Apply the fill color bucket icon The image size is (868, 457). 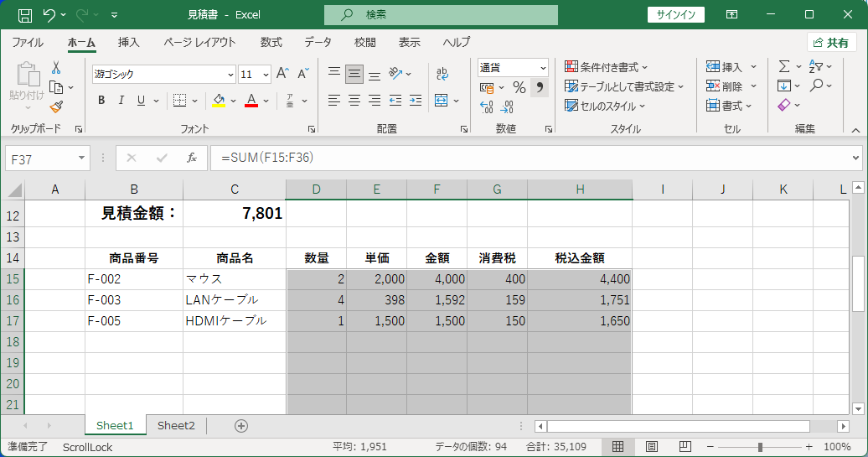click(x=219, y=101)
